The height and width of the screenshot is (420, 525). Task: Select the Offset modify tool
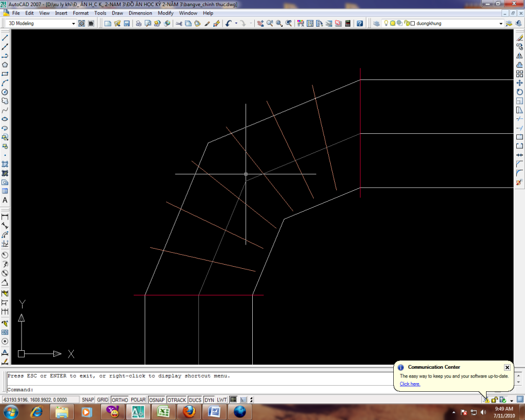(x=519, y=65)
